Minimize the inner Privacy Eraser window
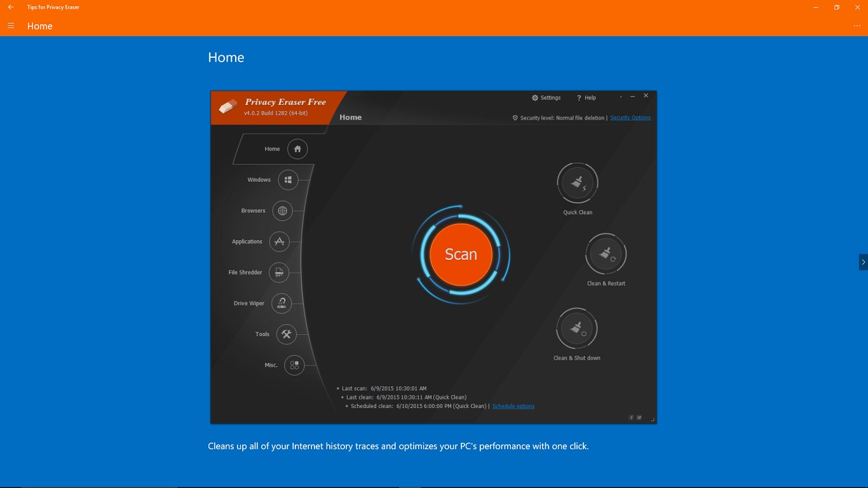The image size is (868, 488). click(x=633, y=97)
